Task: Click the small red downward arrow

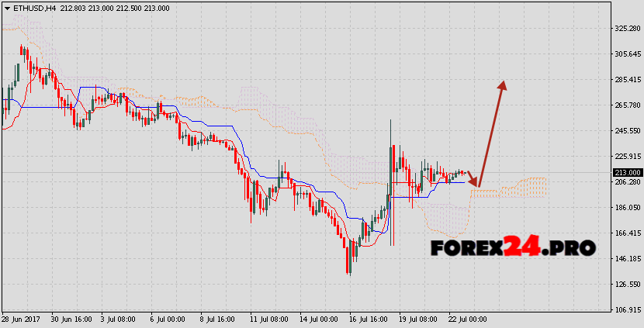Action: 473,180
